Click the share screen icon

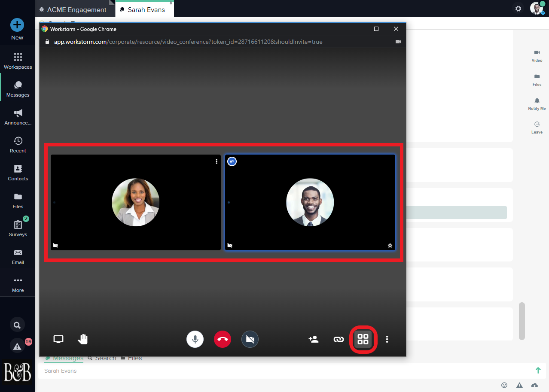58,339
